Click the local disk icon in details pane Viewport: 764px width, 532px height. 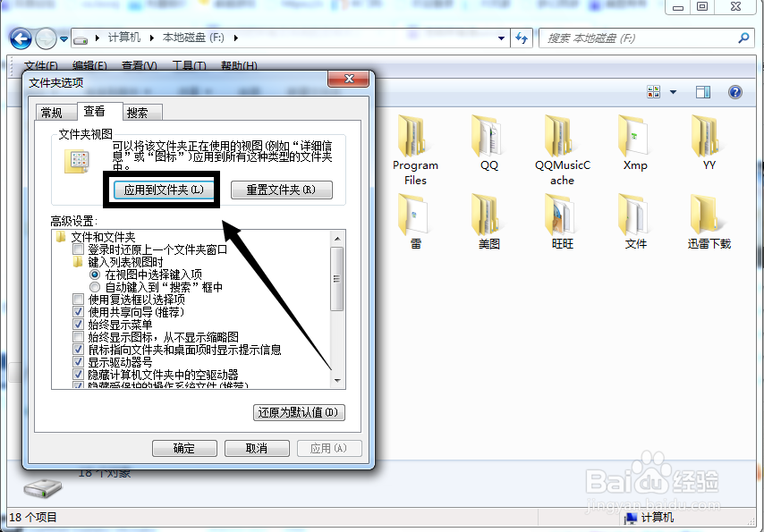point(43,487)
